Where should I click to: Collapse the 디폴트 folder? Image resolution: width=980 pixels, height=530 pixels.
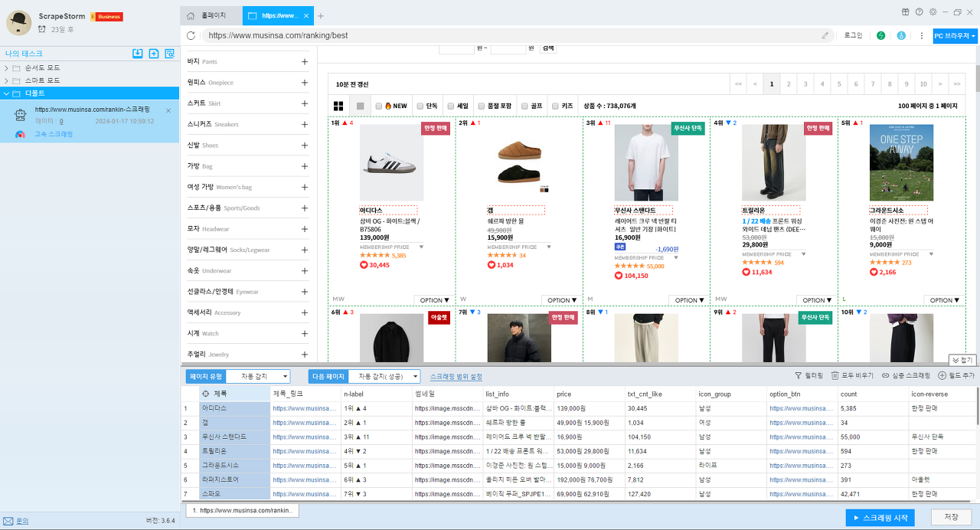(x=7, y=93)
